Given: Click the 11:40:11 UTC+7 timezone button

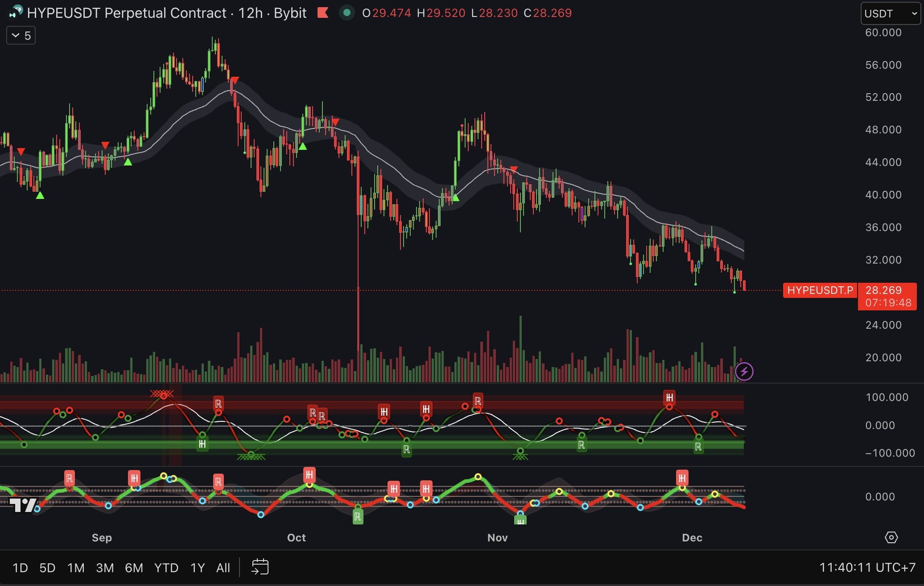Looking at the screenshot, I should 867,567.
